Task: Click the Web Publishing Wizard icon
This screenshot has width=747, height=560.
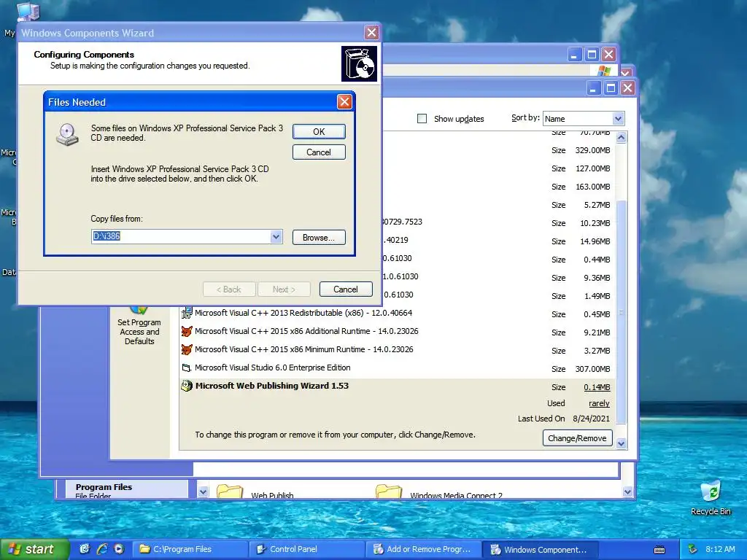Action: pyautogui.click(x=187, y=386)
